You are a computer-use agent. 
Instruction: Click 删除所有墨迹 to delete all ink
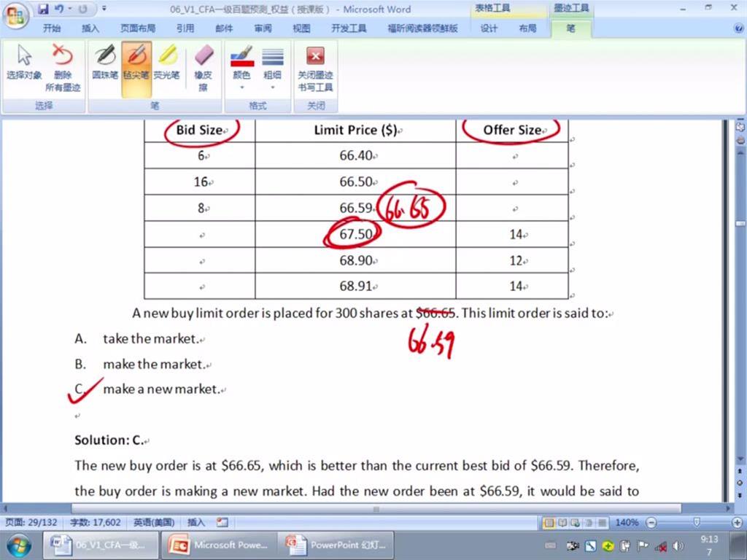tap(63, 69)
